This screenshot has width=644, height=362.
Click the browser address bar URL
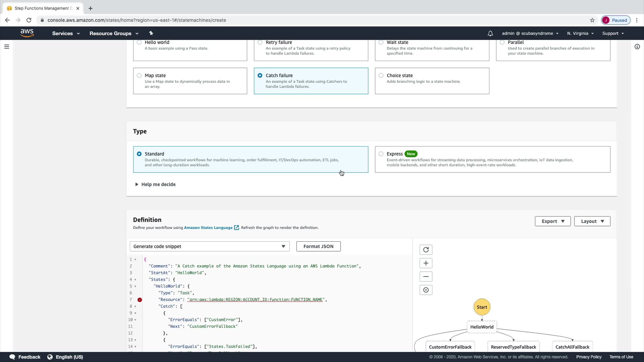pyautogui.click(x=137, y=20)
